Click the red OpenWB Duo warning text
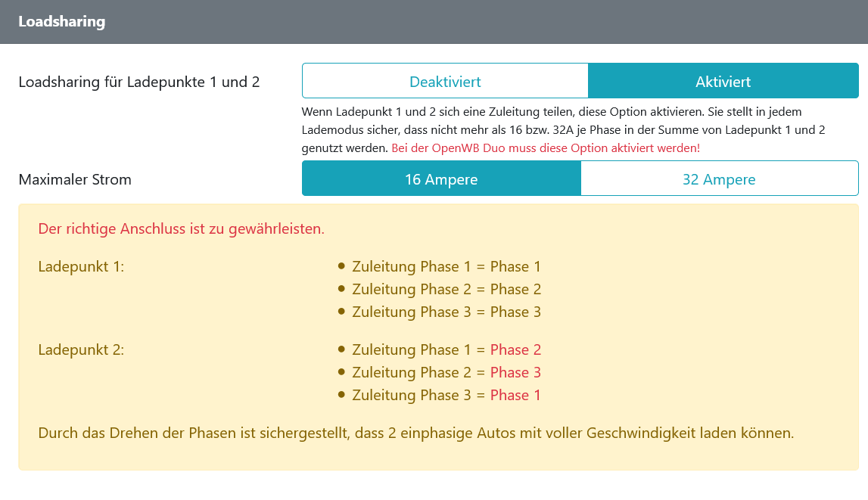Viewport: 868px width, 500px height. point(546,148)
